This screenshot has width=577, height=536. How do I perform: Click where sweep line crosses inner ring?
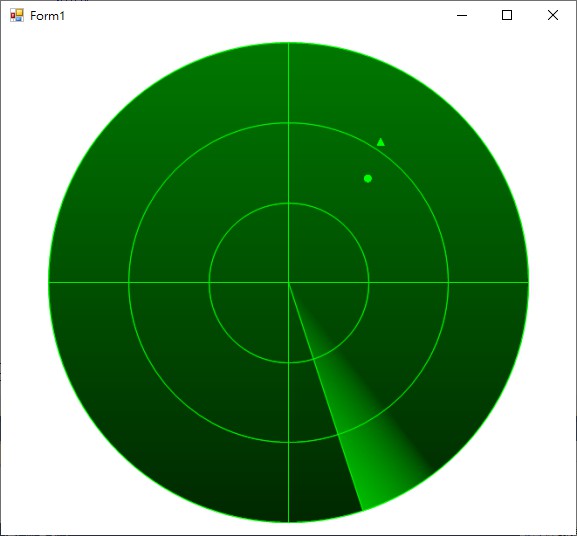point(313,359)
